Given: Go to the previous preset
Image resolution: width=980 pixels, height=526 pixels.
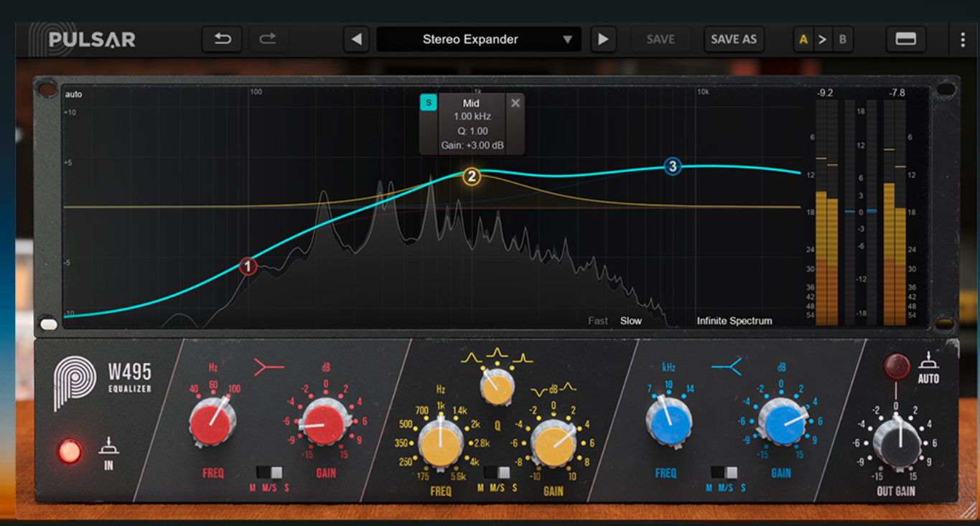Looking at the screenshot, I should click(357, 39).
